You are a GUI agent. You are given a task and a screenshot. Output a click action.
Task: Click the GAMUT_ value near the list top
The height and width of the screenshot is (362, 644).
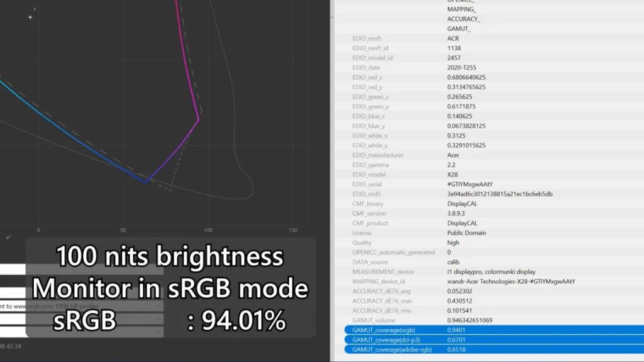[x=458, y=29]
